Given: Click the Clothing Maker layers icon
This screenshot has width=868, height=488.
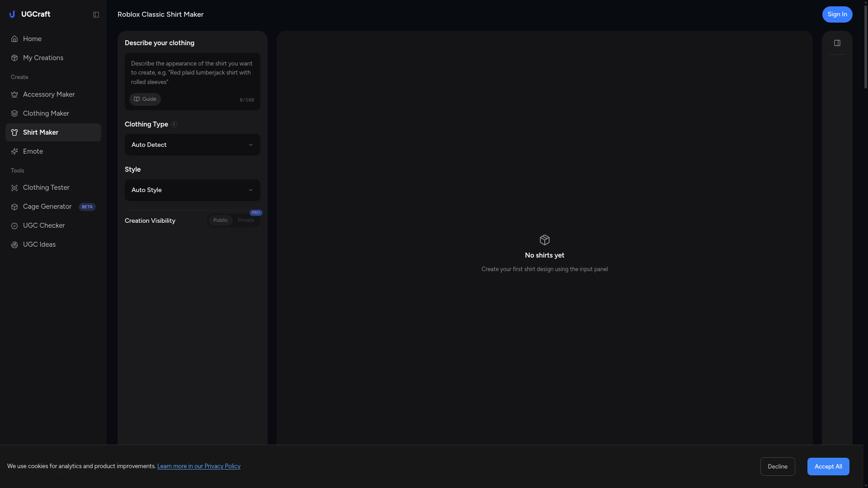Looking at the screenshot, I should pos(14,113).
